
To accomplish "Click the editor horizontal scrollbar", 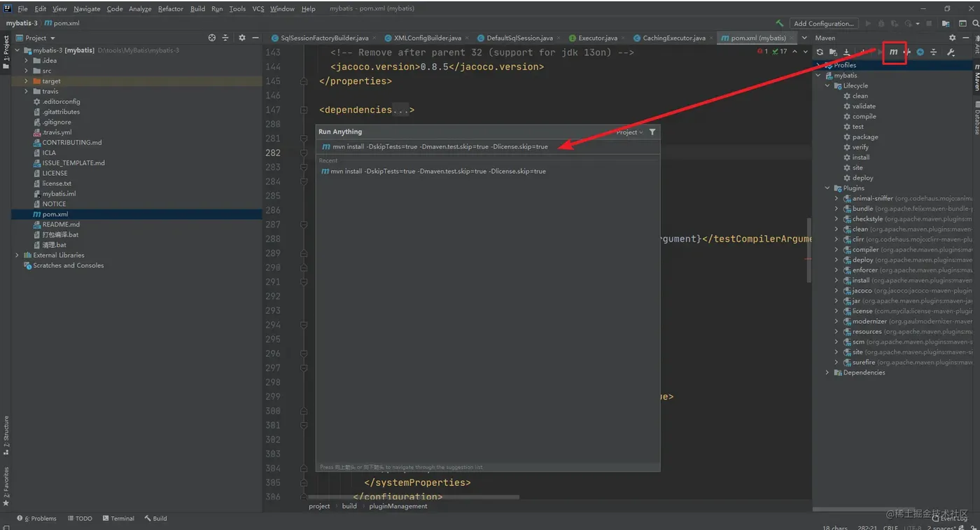I will (413, 497).
